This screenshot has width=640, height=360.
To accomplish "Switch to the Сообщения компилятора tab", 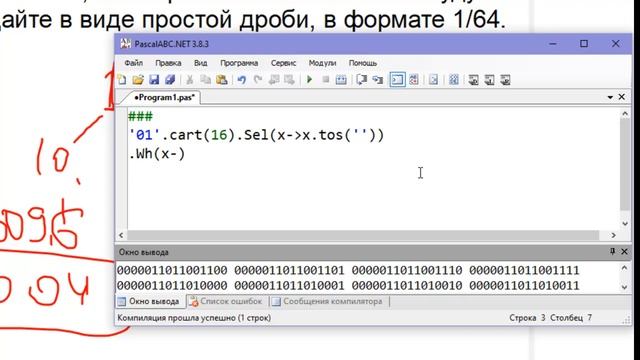I will tap(327, 302).
